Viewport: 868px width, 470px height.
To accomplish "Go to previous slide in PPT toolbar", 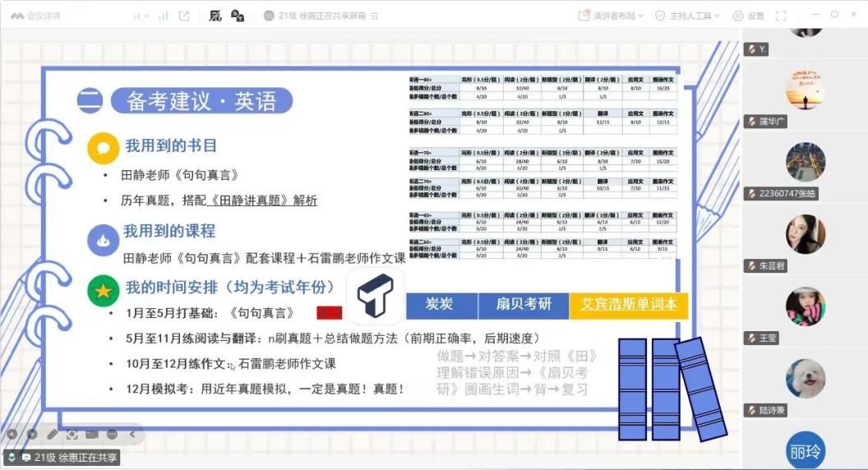I will point(12,434).
